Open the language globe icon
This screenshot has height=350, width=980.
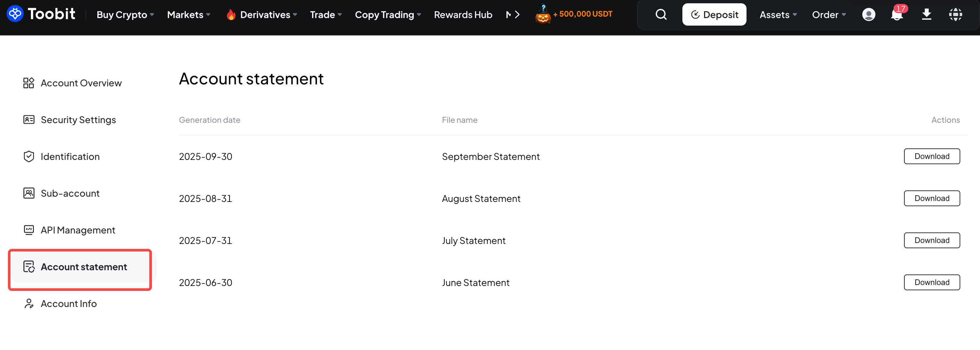[955, 14]
